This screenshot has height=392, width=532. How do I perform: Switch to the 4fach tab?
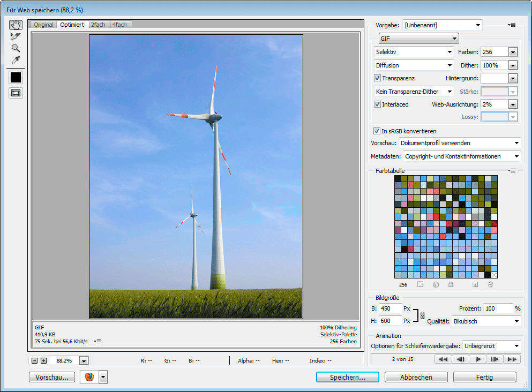[119, 25]
